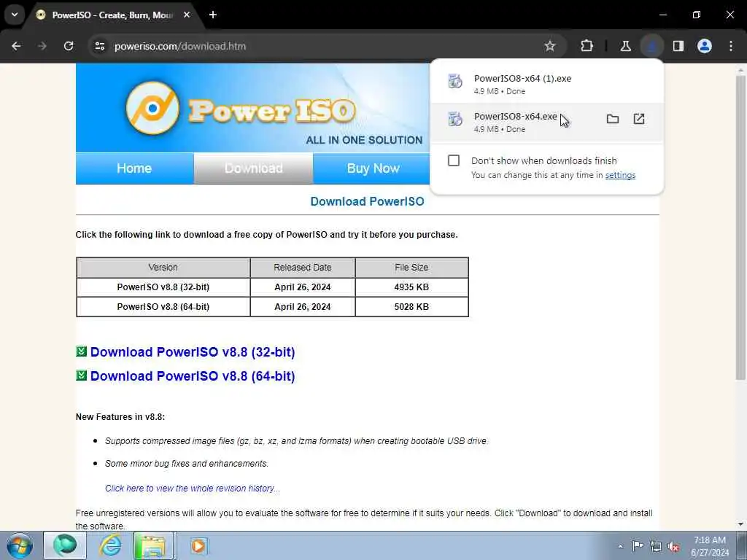Click the Downloads toolbar icon
This screenshot has height=560, width=747.
pyautogui.click(x=651, y=46)
